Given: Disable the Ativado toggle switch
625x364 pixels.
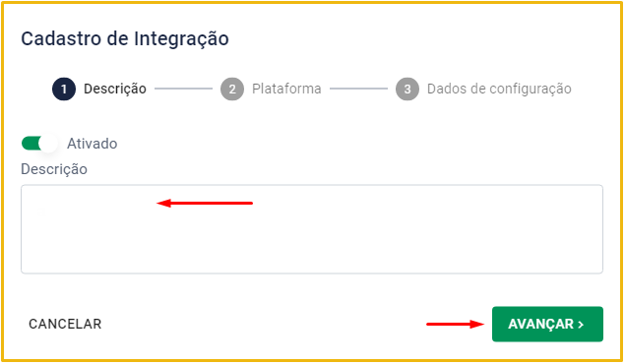Looking at the screenshot, I should [x=39, y=144].
